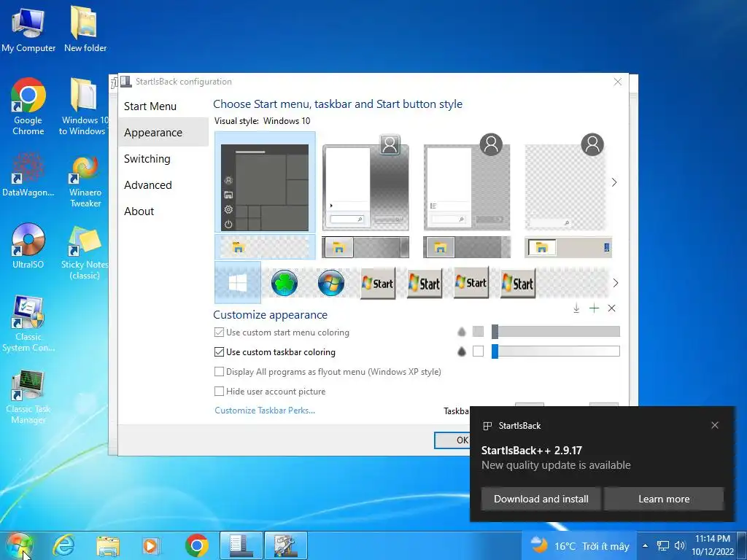Pick the Windows 7 orb start button
Image resolution: width=747 pixels, height=560 pixels.
[x=331, y=283]
